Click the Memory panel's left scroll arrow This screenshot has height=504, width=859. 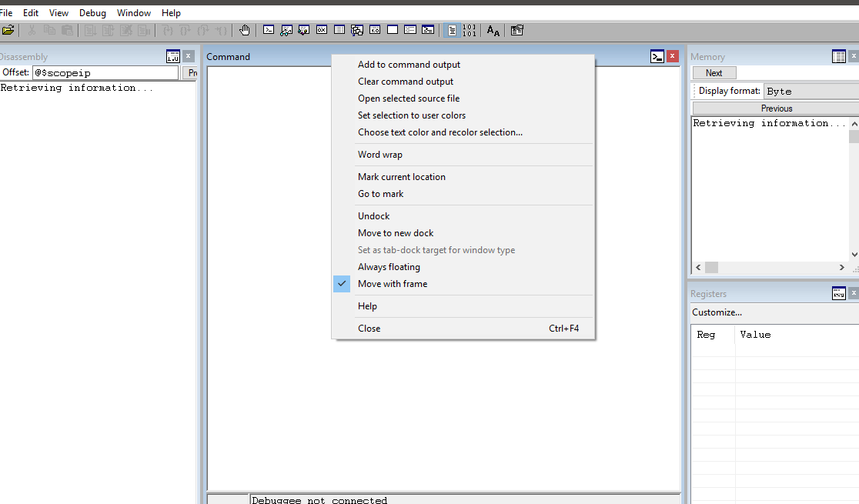698,267
